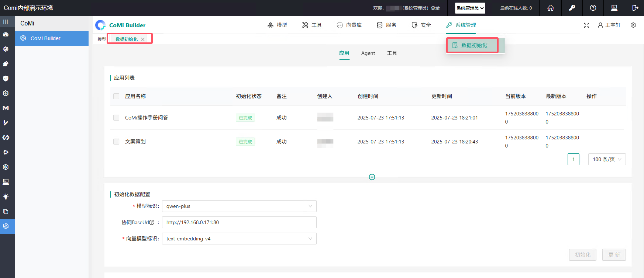Open the 向量库 menu
Viewport: 644px width, 278px height.
349,25
